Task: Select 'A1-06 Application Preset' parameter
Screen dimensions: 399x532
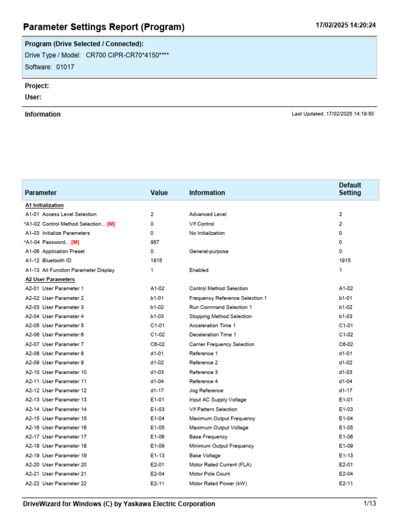Action: (x=55, y=251)
